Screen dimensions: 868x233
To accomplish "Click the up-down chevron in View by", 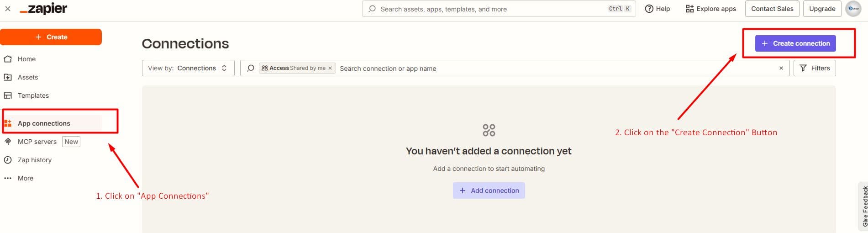I will (224, 68).
